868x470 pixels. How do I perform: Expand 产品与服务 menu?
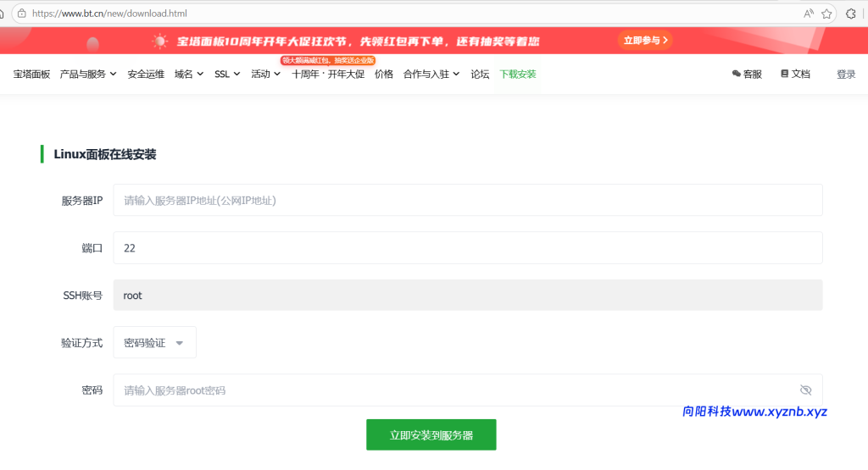(88, 74)
